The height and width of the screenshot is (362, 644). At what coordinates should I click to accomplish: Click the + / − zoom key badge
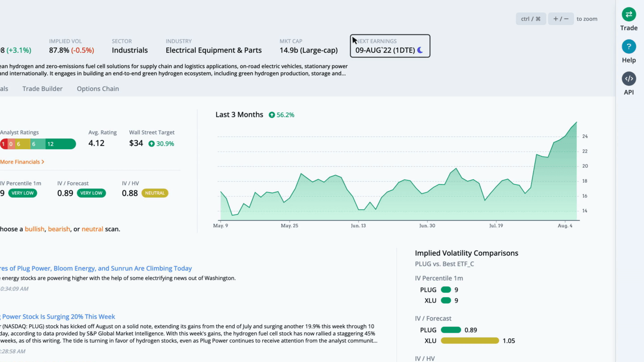561,19
